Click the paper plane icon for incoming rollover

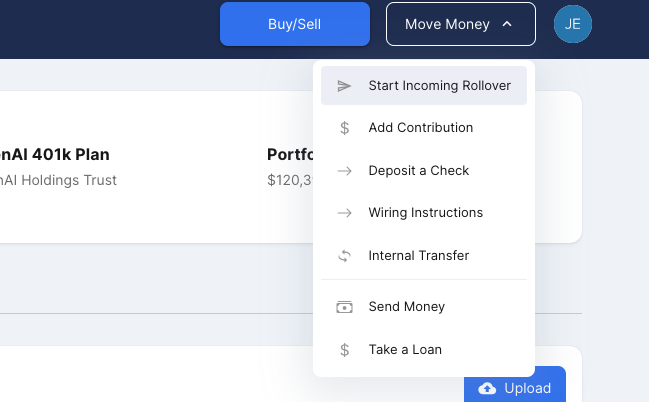(x=345, y=86)
